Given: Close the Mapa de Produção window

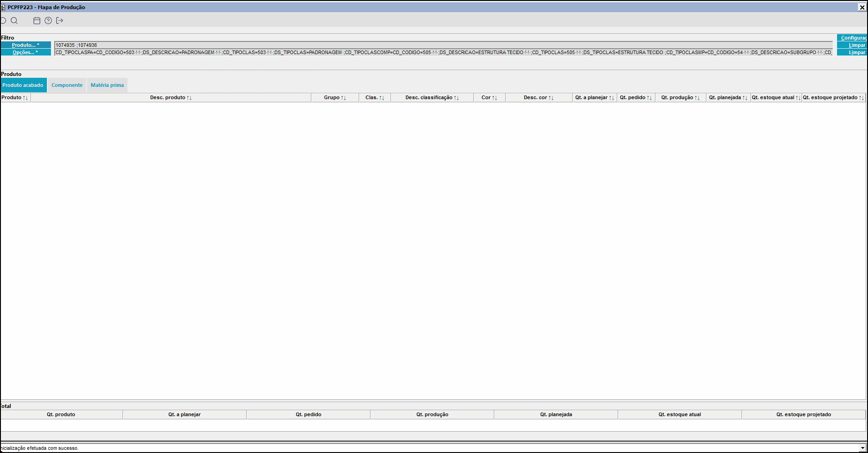Looking at the screenshot, I should [862, 7].
